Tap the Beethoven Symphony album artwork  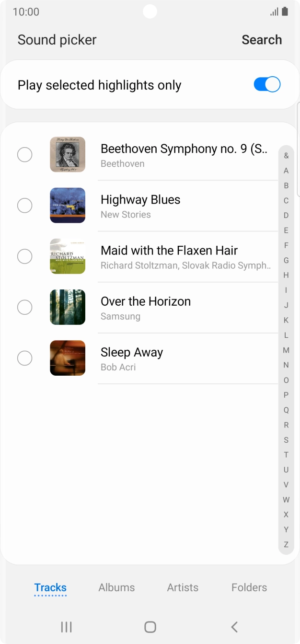coord(67,154)
